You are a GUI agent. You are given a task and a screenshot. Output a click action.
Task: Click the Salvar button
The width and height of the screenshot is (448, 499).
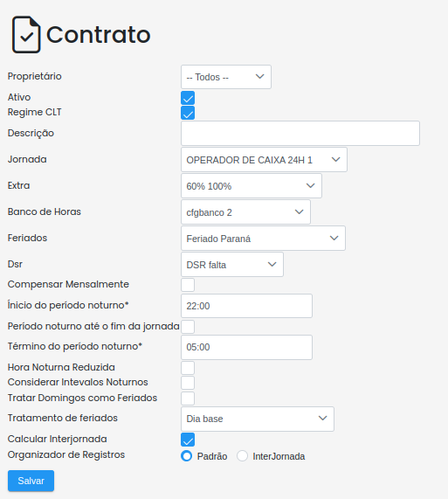31,481
